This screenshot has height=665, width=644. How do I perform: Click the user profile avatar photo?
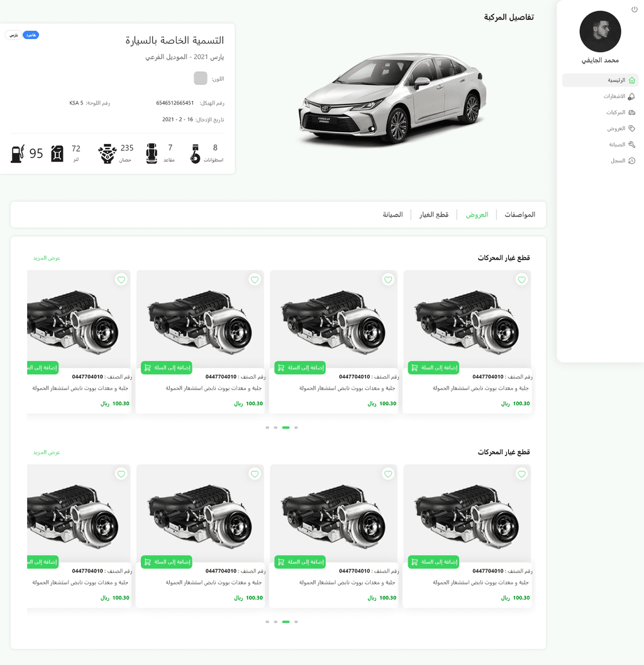[600, 31]
